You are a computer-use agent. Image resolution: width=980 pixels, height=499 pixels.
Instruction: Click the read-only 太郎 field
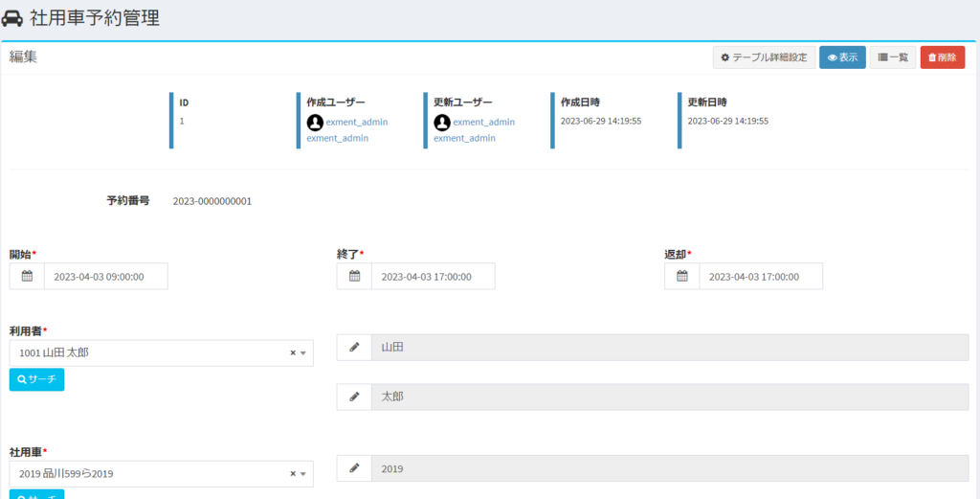coord(670,397)
